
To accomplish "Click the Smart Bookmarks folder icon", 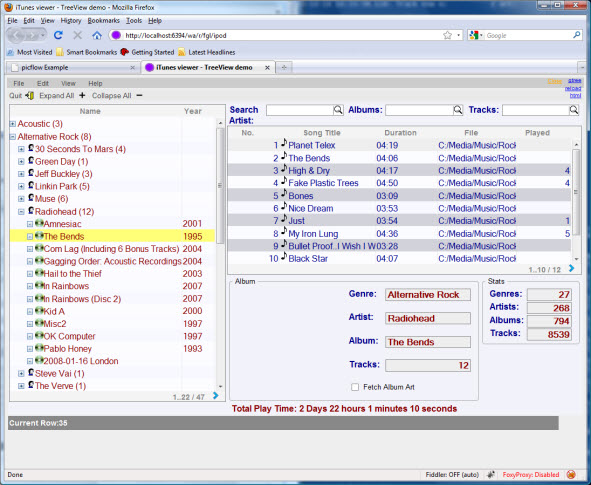I will [x=60, y=52].
